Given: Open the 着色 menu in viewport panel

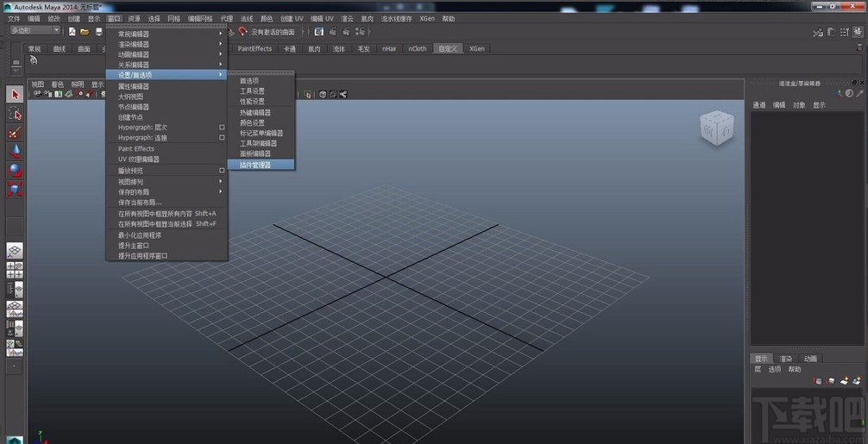Looking at the screenshot, I should click(58, 84).
